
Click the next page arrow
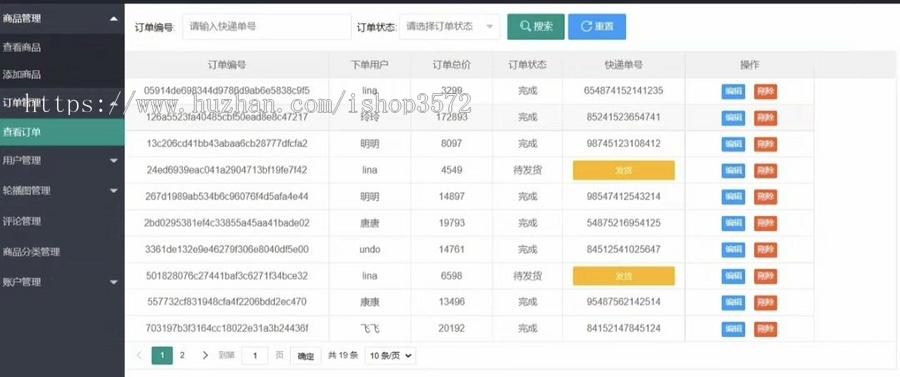(x=205, y=355)
